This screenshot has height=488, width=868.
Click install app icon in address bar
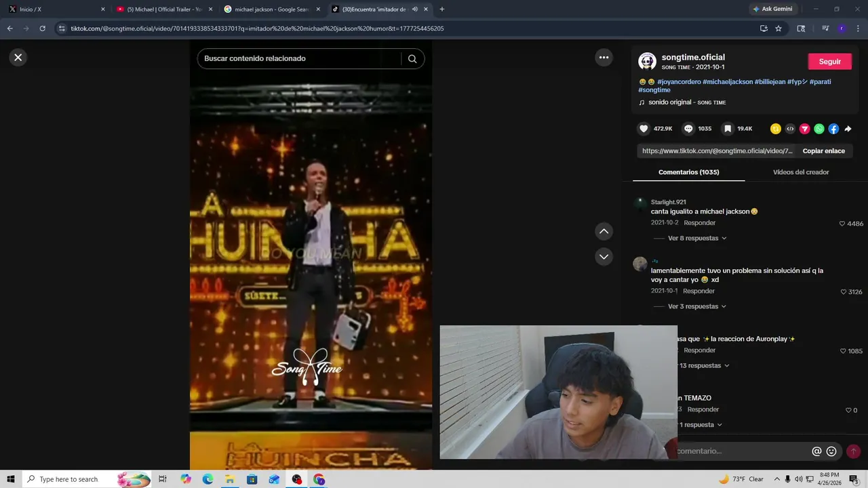[764, 28]
